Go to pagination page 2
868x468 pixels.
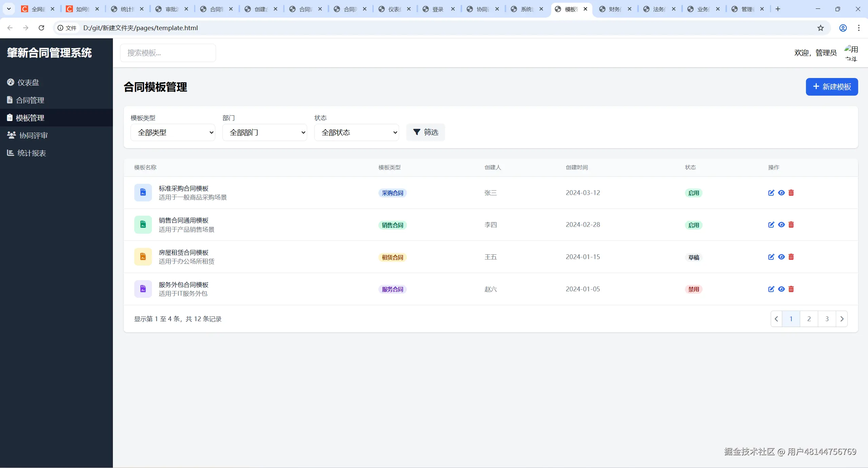809,319
